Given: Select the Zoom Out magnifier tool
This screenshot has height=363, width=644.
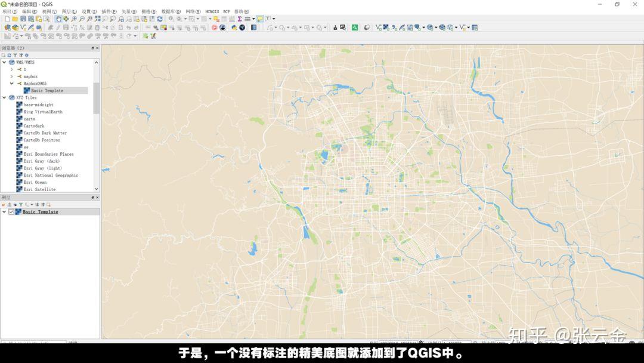Looking at the screenshot, I should tap(82, 19).
